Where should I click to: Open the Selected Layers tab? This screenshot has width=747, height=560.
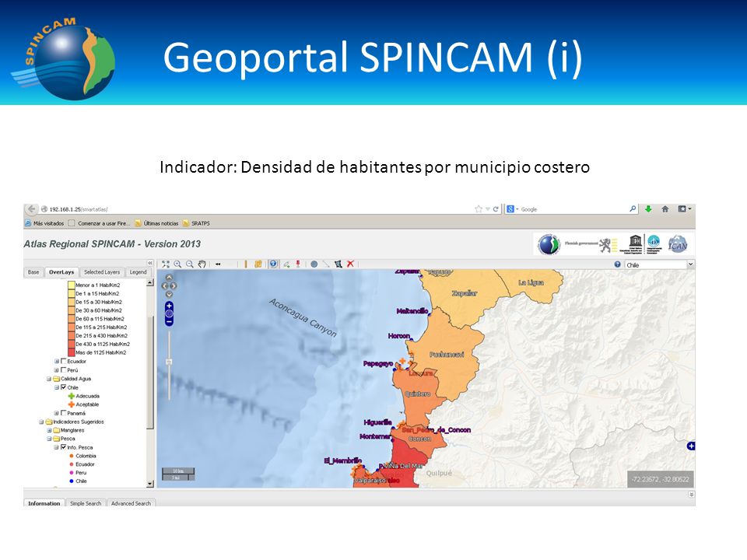coord(102,272)
